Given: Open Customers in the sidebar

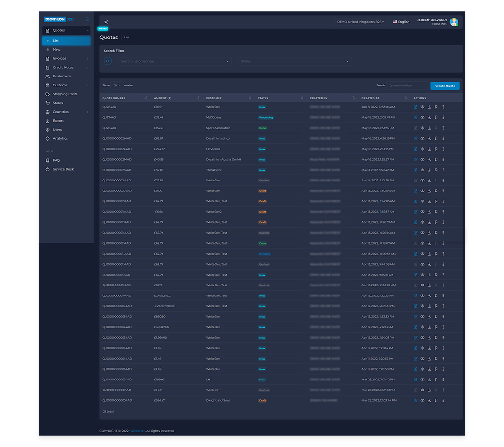Looking at the screenshot, I should [x=61, y=76].
